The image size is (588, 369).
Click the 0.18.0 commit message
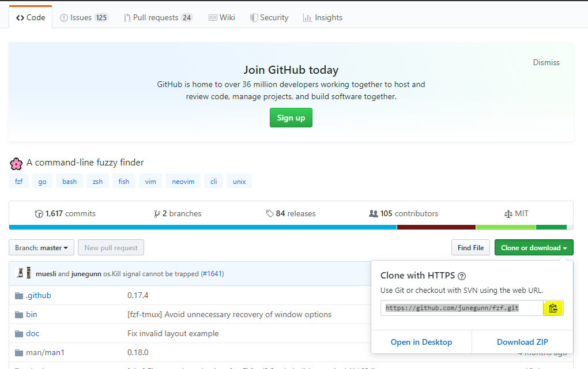pos(138,353)
